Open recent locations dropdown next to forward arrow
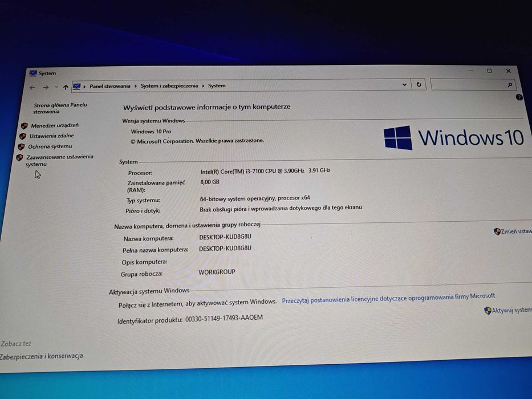Image resolution: width=532 pixels, height=399 pixels. [56, 87]
